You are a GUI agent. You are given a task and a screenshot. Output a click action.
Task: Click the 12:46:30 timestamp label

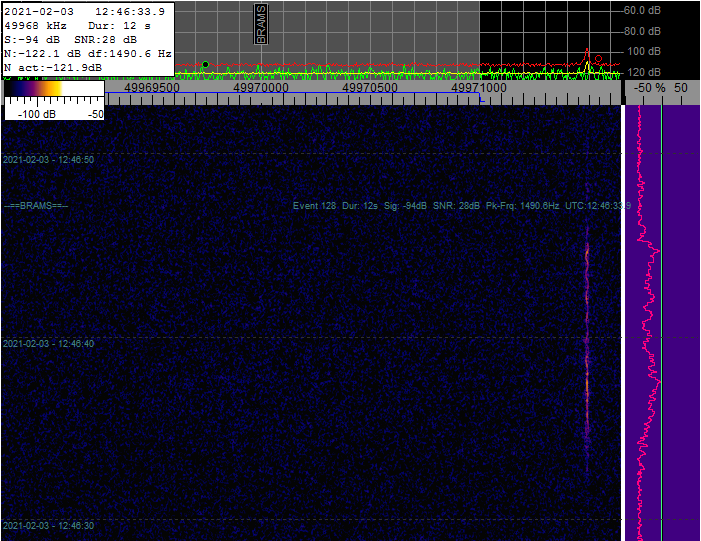click(x=48, y=525)
